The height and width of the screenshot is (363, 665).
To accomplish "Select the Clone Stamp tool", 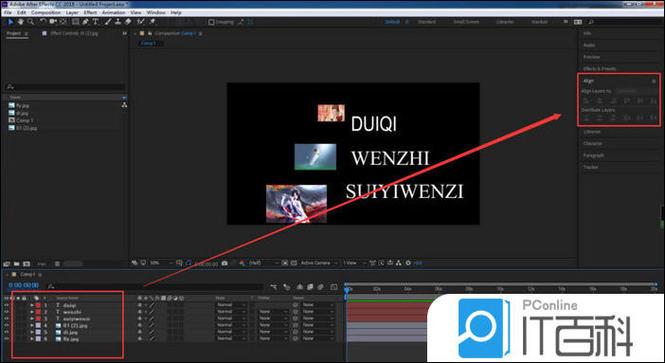I will point(118,22).
